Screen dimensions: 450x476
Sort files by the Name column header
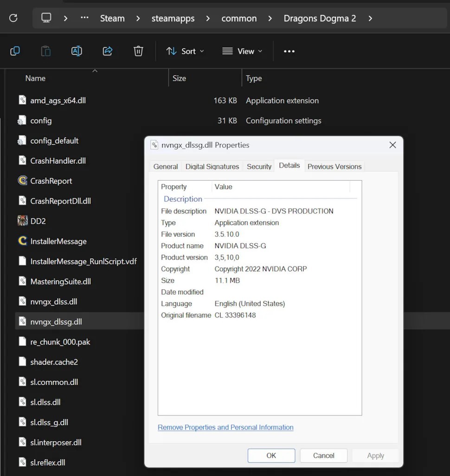35,78
